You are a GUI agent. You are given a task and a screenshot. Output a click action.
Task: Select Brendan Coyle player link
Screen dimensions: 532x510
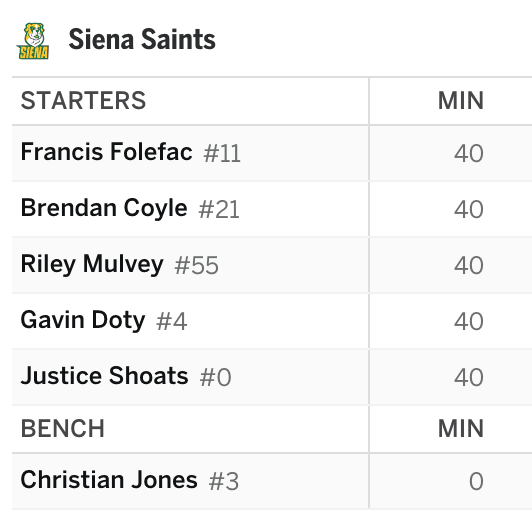pyautogui.click(x=104, y=208)
